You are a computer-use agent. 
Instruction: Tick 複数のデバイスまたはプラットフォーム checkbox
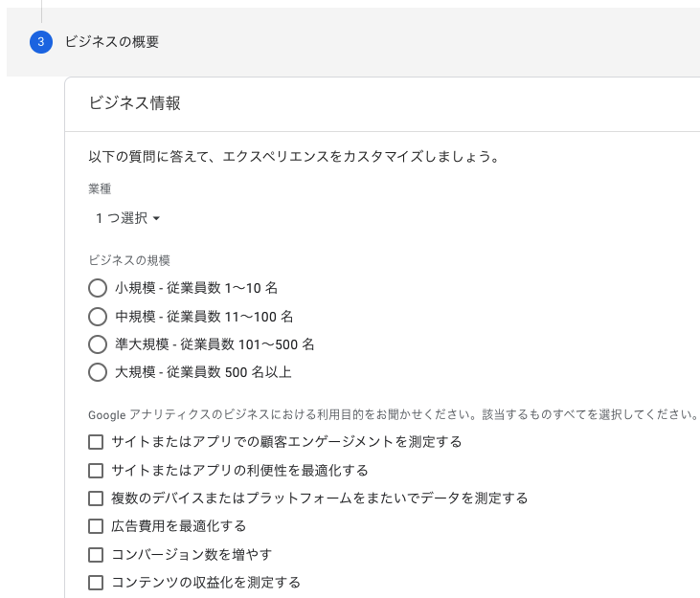pos(96,498)
